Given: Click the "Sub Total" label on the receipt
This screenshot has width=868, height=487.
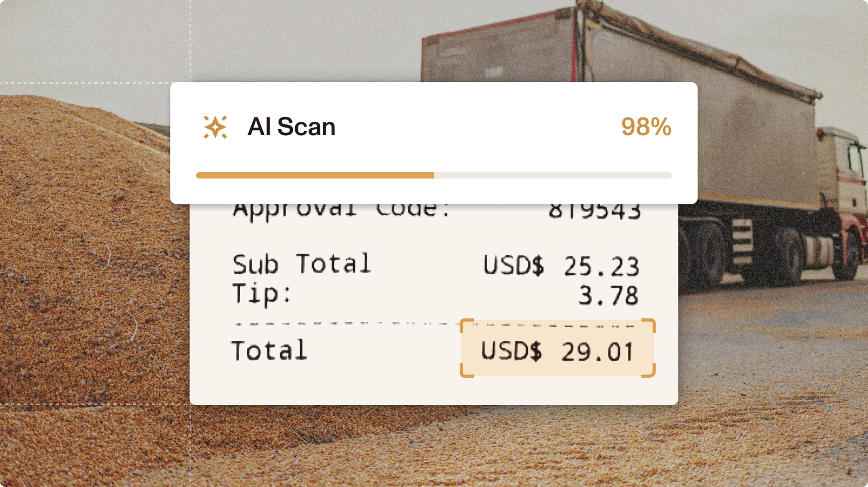Looking at the screenshot, I should pyautogui.click(x=302, y=264).
